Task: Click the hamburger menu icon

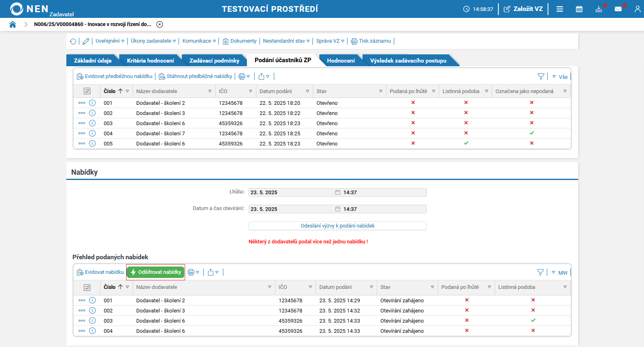Action: coord(560,9)
